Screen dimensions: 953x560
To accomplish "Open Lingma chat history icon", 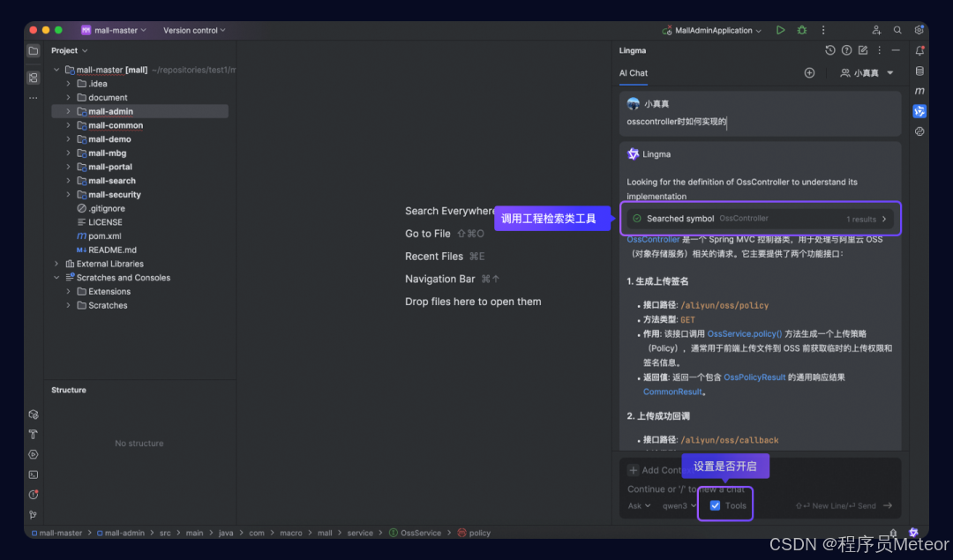I will [830, 50].
